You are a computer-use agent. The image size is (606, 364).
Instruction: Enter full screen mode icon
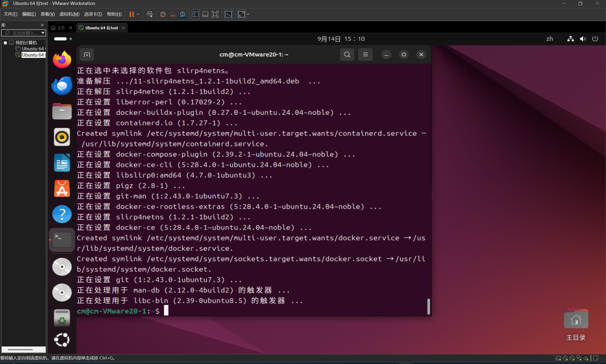click(215, 14)
